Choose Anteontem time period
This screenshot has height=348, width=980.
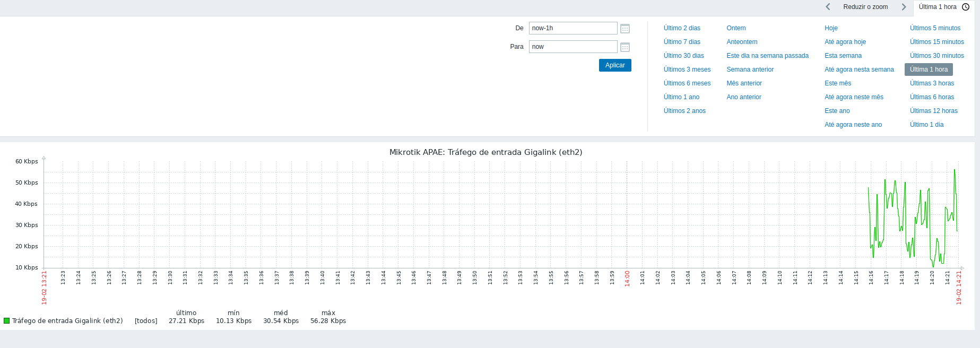[742, 42]
